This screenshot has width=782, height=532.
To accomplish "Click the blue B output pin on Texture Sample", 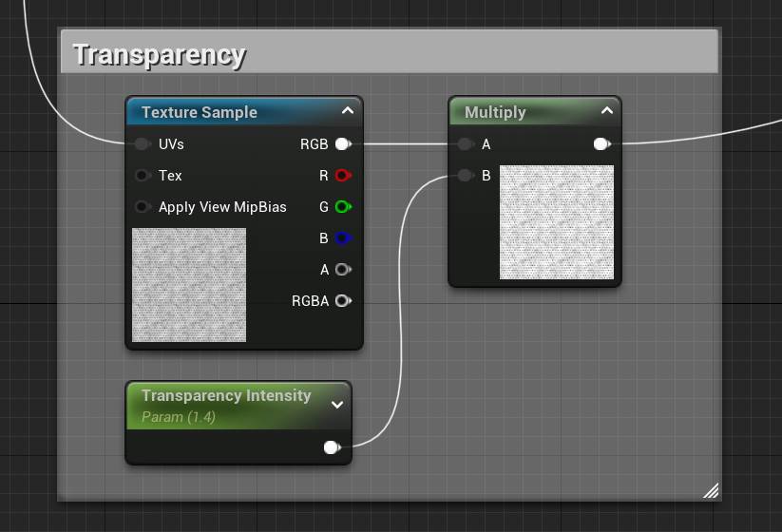I will 343,238.
